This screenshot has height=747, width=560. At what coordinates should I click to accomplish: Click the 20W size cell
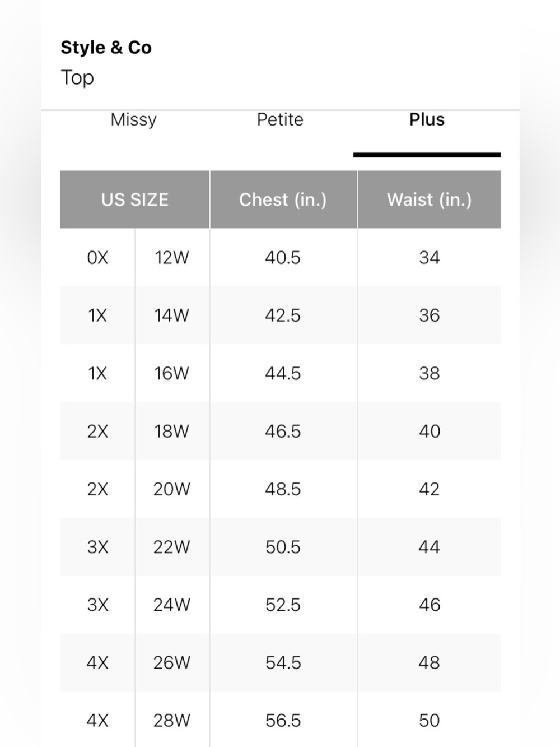172,489
